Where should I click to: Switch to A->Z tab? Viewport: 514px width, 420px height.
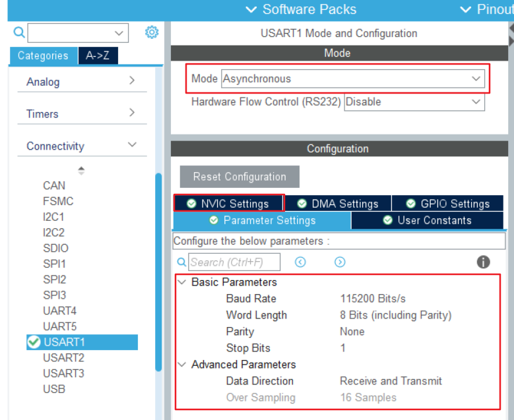click(x=98, y=55)
